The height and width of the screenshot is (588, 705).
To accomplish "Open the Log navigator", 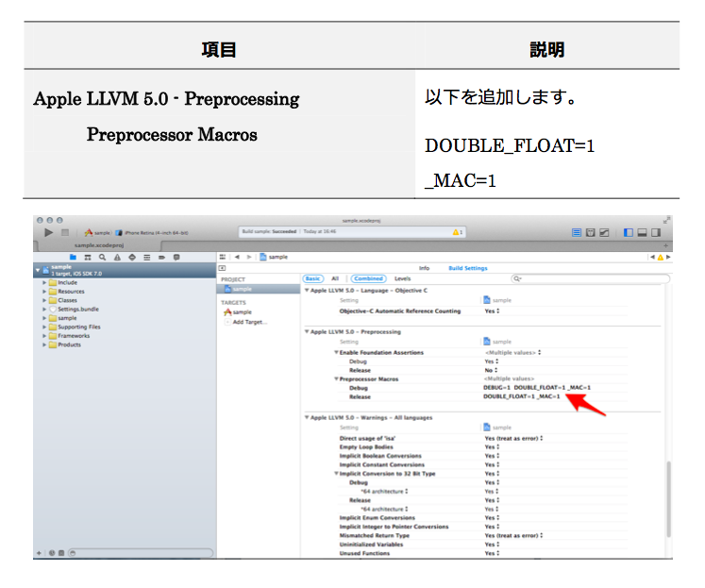I will (176, 257).
